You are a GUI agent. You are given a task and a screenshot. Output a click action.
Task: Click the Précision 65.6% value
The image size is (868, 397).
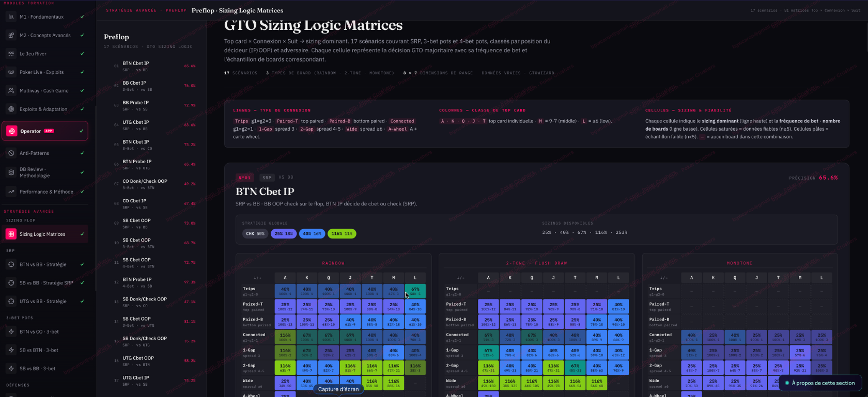pyautogui.click(x=828, y=178)
